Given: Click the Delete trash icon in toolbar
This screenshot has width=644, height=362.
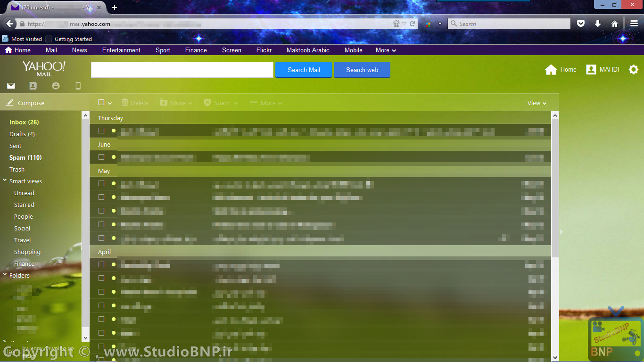Looking at the screenshot, I should click(125, 102).
